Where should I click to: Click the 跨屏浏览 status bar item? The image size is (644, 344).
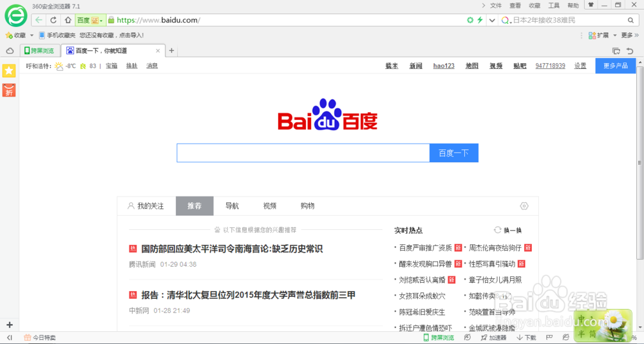click(439, 338)
